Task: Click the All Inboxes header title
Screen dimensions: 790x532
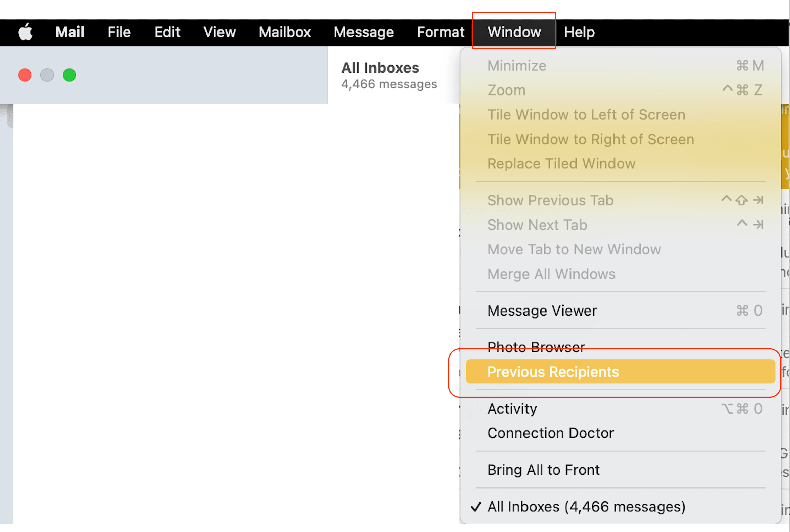Action: (380, 67)
